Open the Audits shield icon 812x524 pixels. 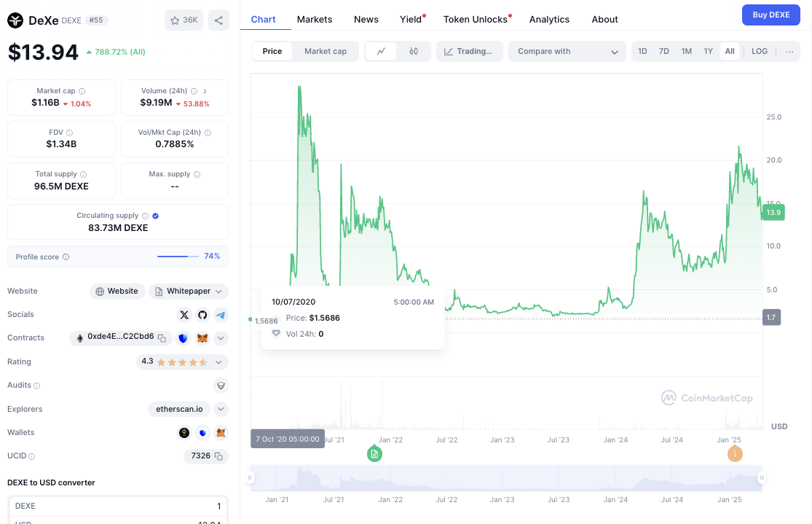tap(221, 385)
